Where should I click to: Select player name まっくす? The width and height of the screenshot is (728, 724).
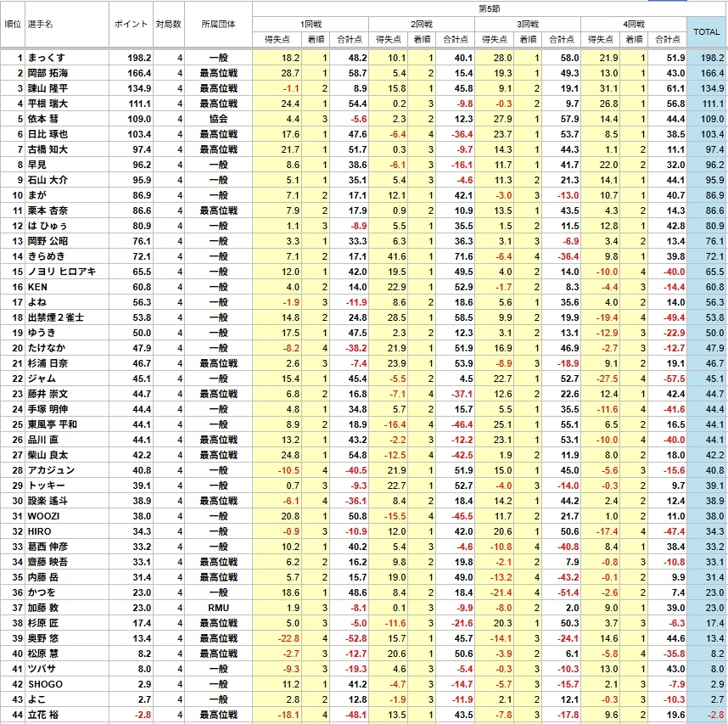pos(47,58)
